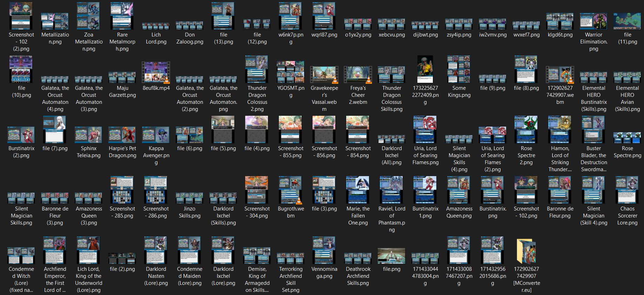Select Silent Magician Skills.png file
644x295 pixels.
point(21,198)
